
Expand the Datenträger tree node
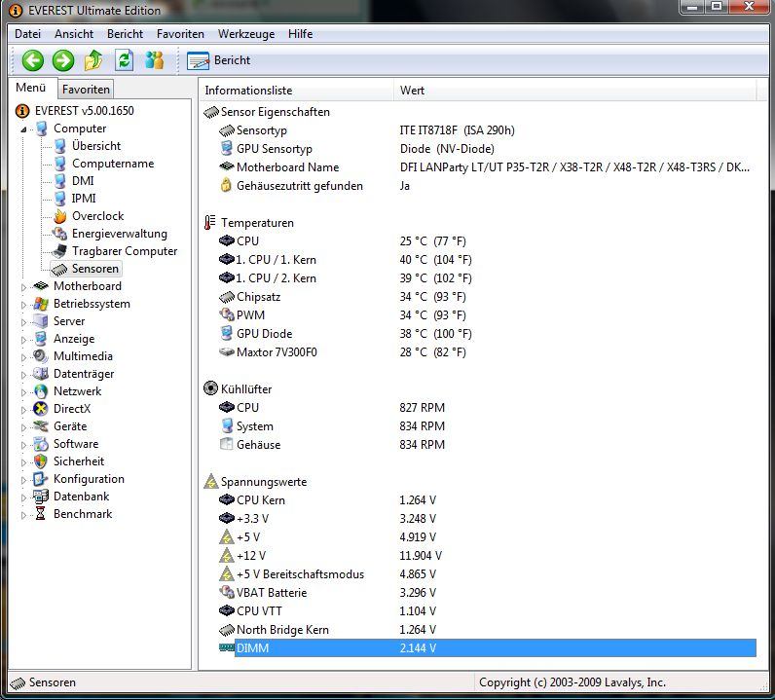[x=23, y=375]
